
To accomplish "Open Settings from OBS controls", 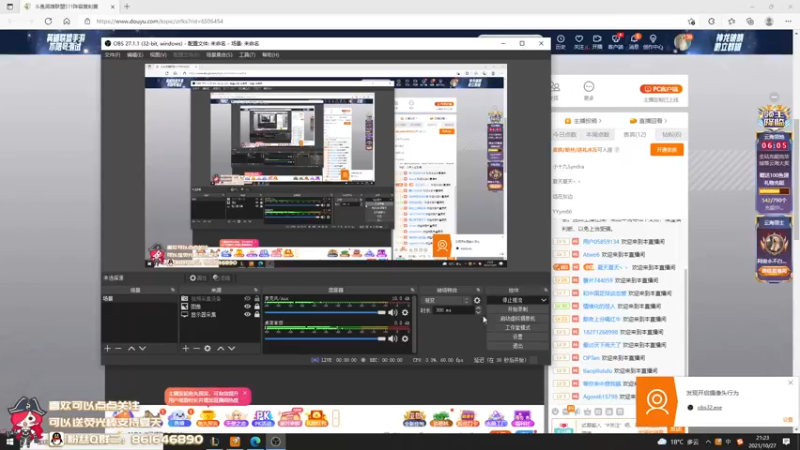I will coord(517,337).
